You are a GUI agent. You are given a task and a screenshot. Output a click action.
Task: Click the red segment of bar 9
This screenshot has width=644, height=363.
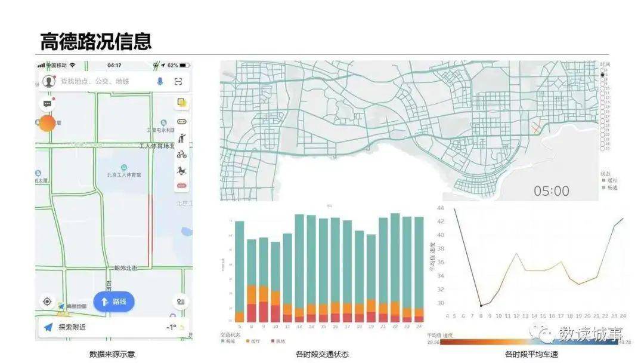264,312
